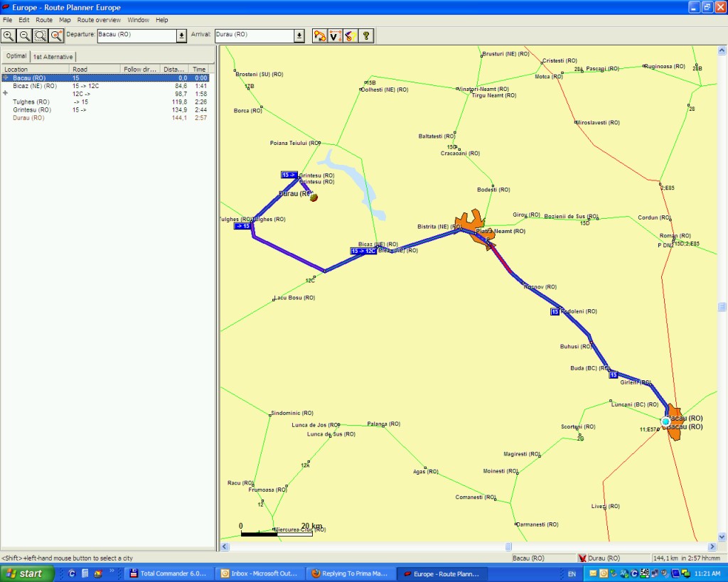Click the toolbar icon with letter V

pyautogui.click(x=335, y=36)
